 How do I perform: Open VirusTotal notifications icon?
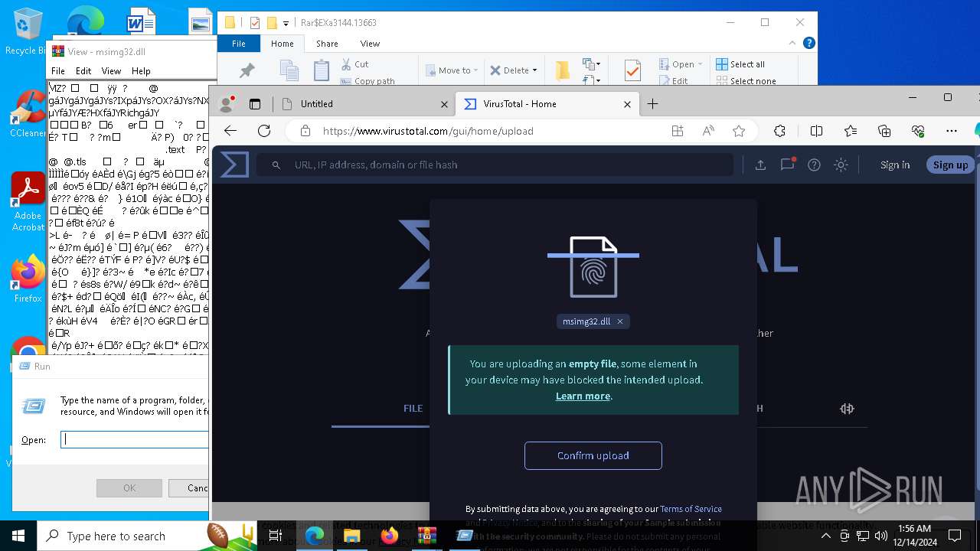787,165
